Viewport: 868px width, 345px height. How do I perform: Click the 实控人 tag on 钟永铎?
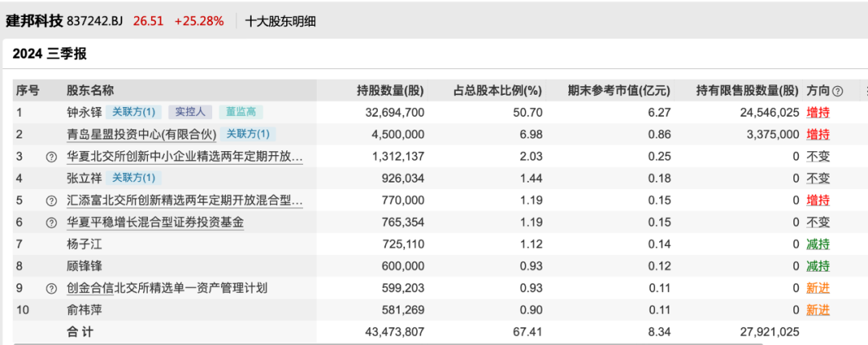(x=191, y=113)
